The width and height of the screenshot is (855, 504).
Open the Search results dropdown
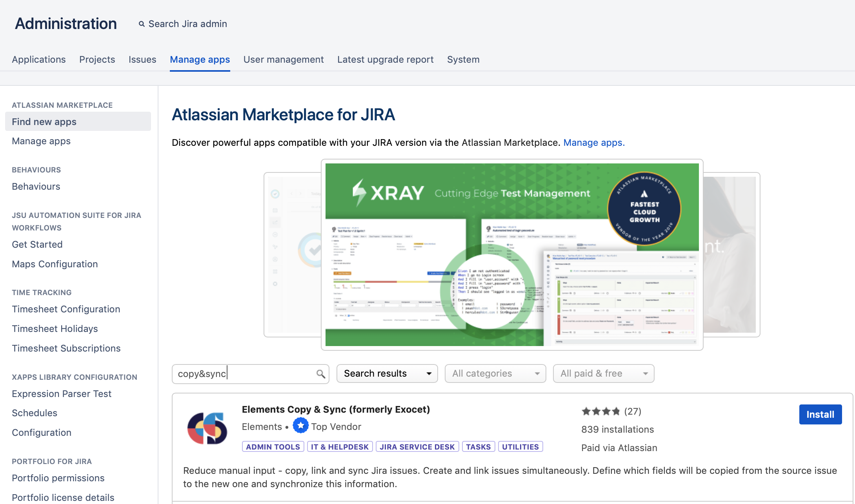coord(387,373)
